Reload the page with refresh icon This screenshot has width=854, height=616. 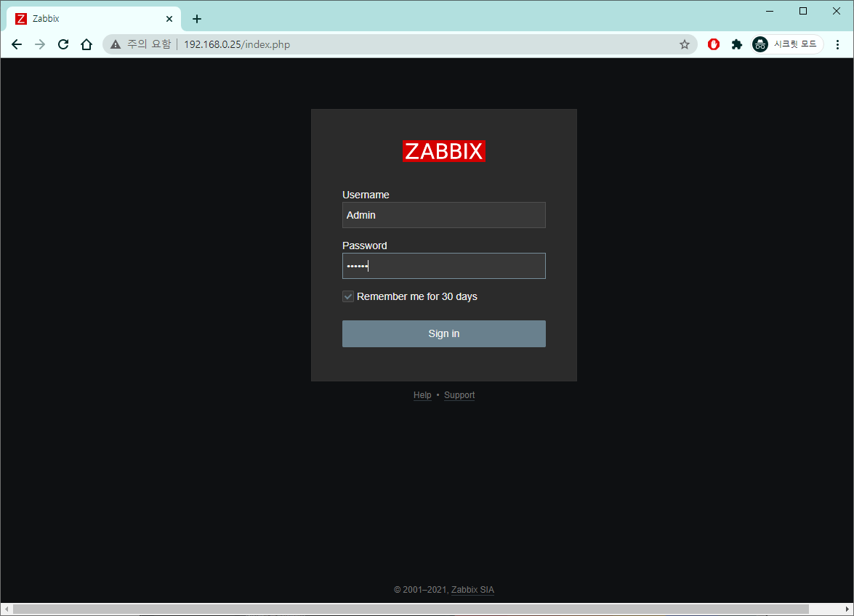(63, 44)
